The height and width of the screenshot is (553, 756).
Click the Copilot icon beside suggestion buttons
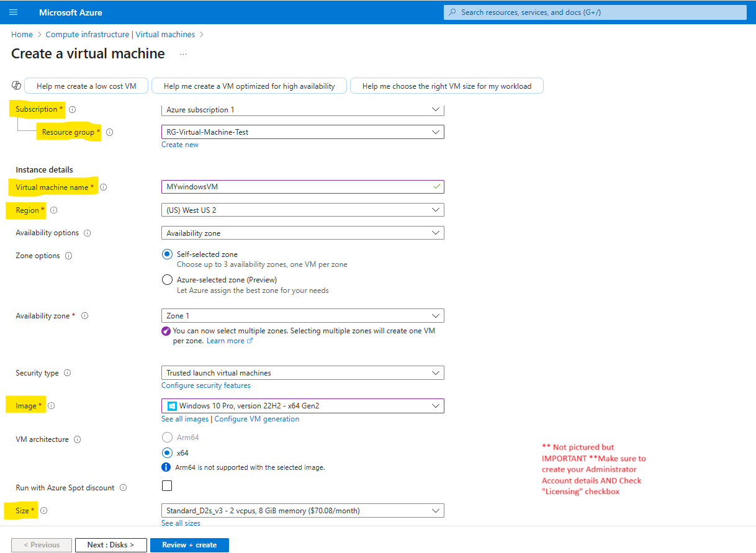[16, 86]
